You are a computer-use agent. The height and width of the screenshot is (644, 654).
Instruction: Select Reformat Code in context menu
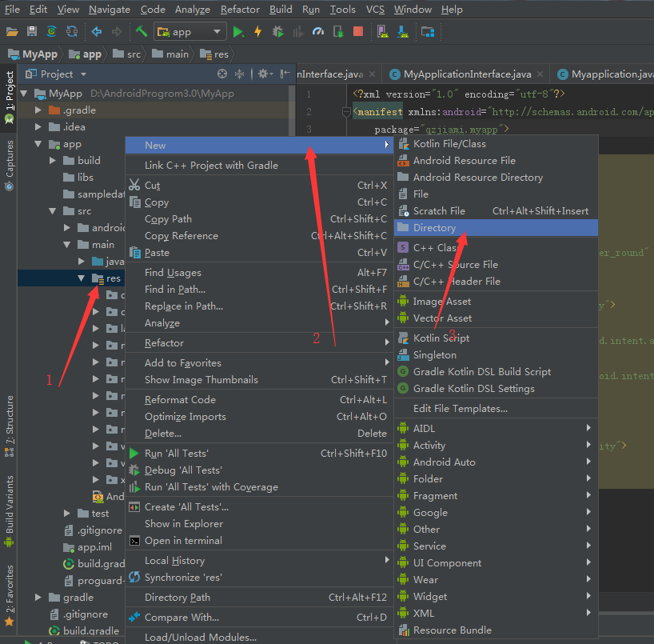pos(259,400)
